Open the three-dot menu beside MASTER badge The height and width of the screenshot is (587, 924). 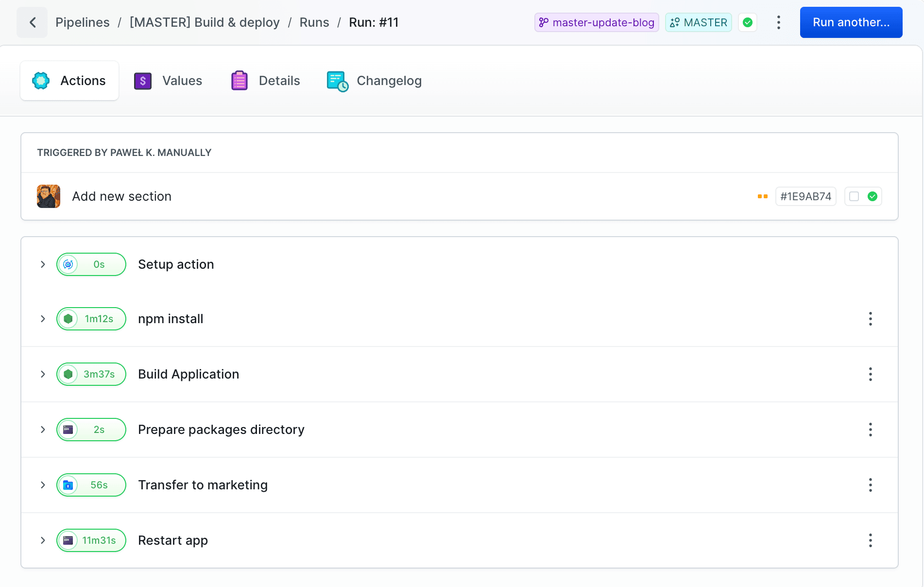click(x=778, y=22)
